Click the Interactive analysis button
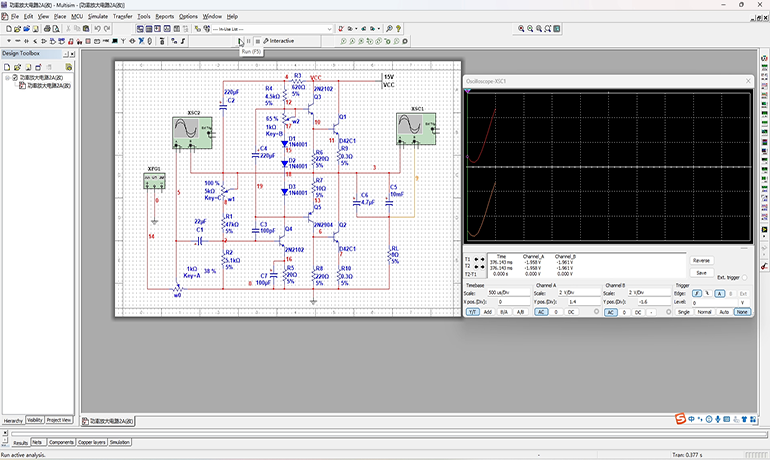 (279, 41)
